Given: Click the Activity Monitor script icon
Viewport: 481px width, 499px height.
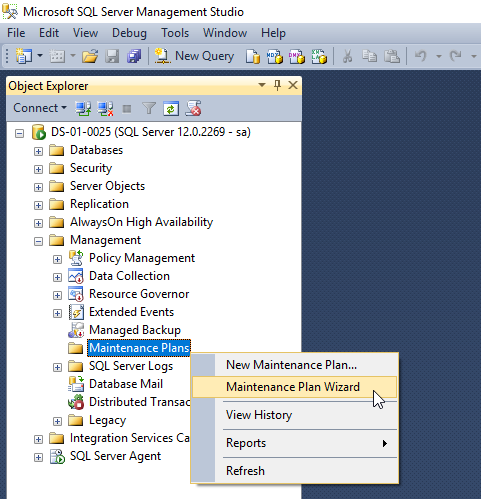Looking at the screenshot, I should coord(193,108).
